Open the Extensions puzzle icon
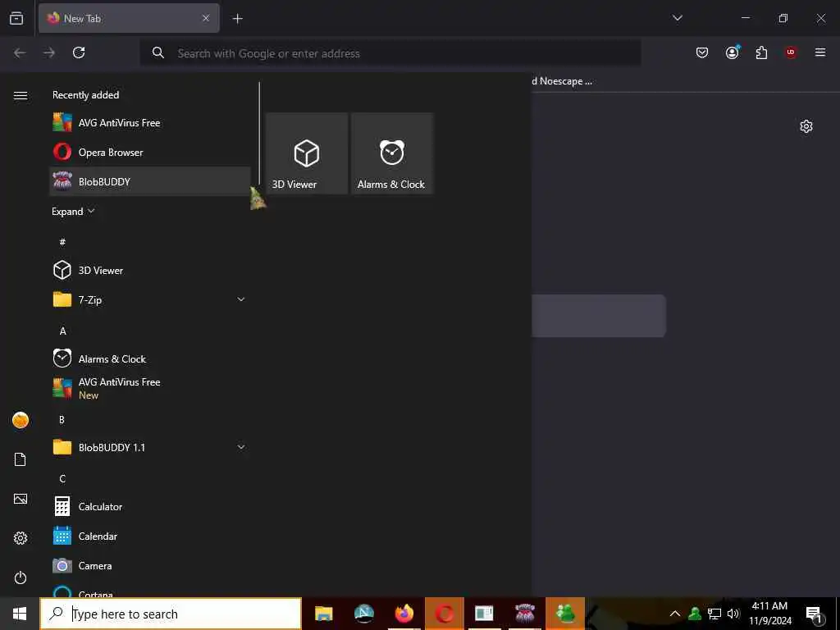Image resolution: width=840 pixels, height=630 pixels. tap(761, 52)
